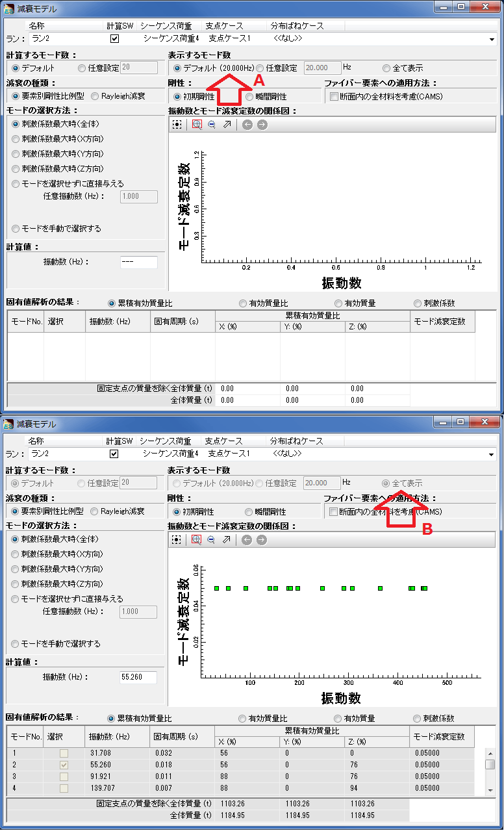Click the 減衰モデル title bar icon of the upper window
Viewport: 504px width, 833px height.
tap(8, 9)
